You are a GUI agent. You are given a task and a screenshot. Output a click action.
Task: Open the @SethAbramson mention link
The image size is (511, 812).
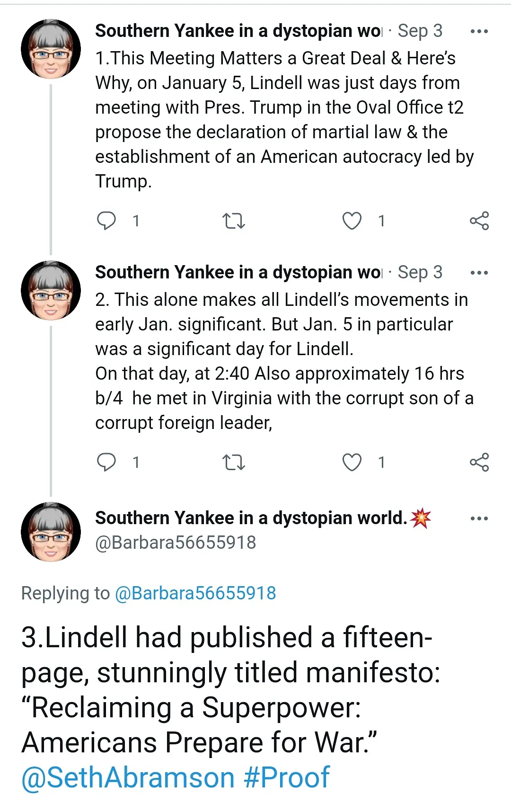(128, 777)
